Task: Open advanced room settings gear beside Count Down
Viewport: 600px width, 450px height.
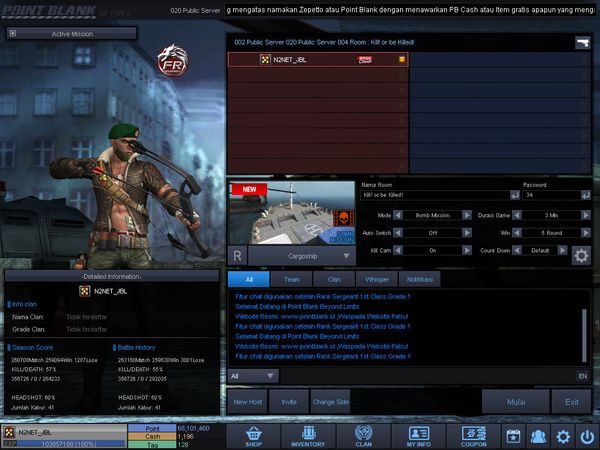Action: click(581, 255)
